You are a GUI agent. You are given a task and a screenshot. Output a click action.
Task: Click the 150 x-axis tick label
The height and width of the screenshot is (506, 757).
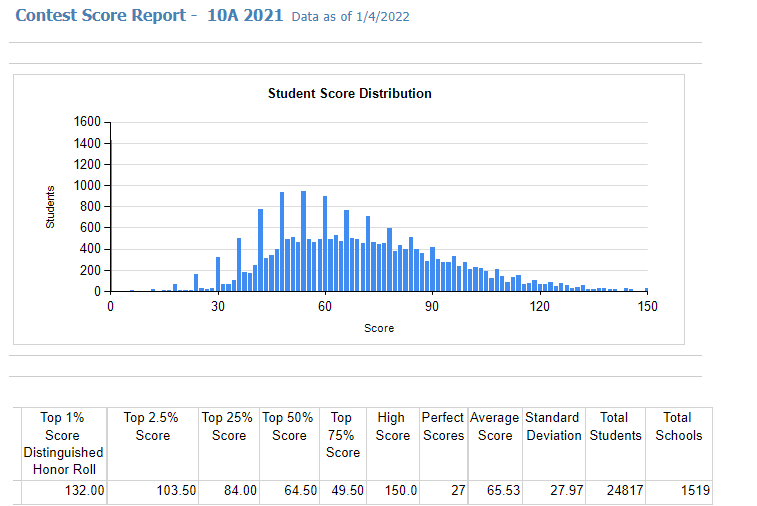647,307
